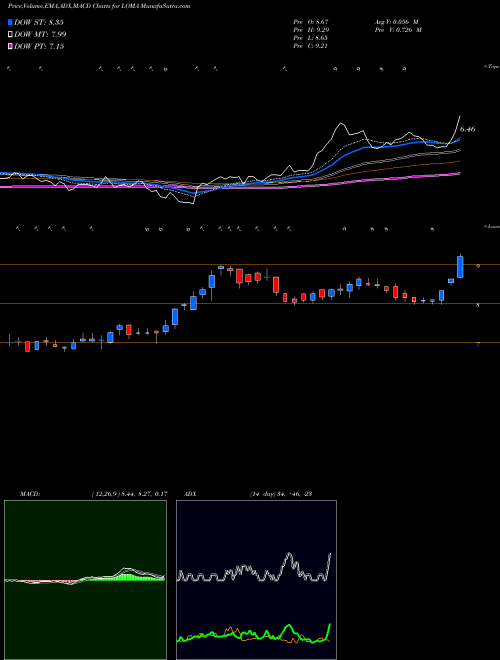Image resolution: width=500 pixels, height=660 pixels.
Task: Click the ADX (14 day) header text
Action: pos(247,494)
